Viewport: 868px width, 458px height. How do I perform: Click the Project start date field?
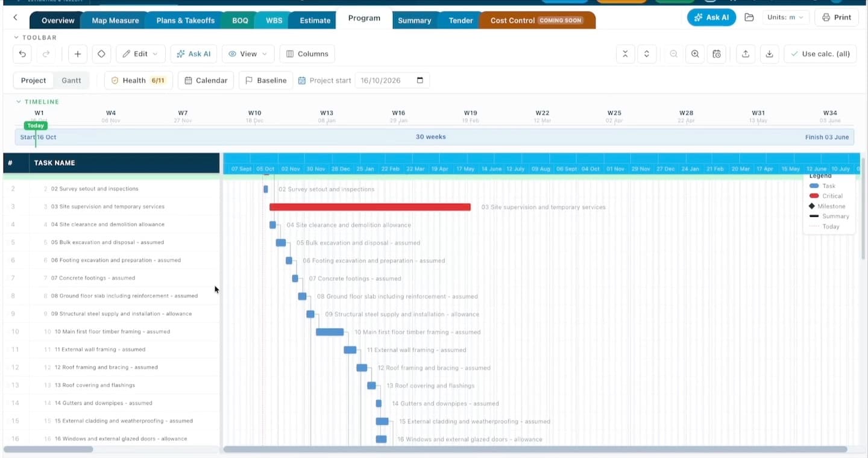[392, 80]
